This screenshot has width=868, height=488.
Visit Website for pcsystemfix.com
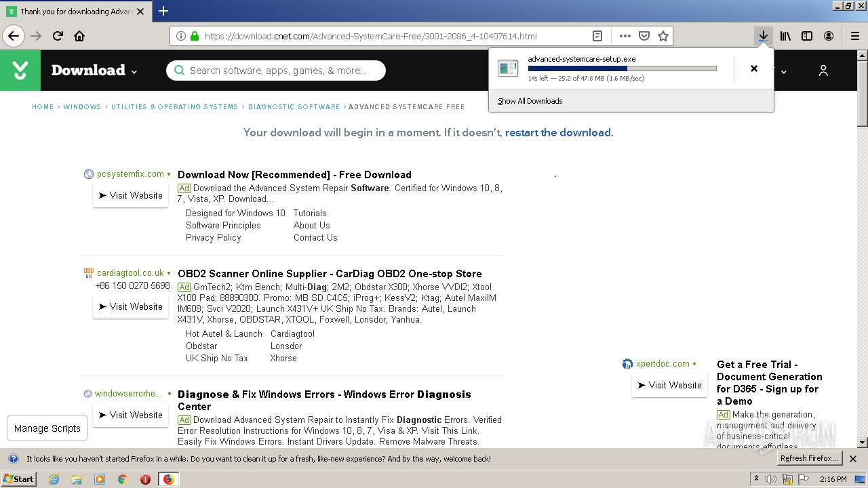pyautogui.click(x=130, y=195)
